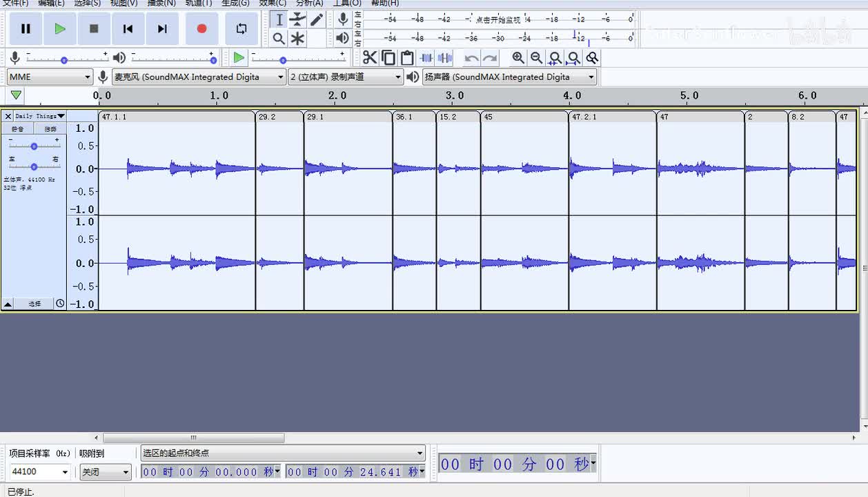The height and width of the screenshot is (497, 868).
Task: Open the 麦克风 recording device dropdown
Action: pyautogui.click(x=199, y=77)
